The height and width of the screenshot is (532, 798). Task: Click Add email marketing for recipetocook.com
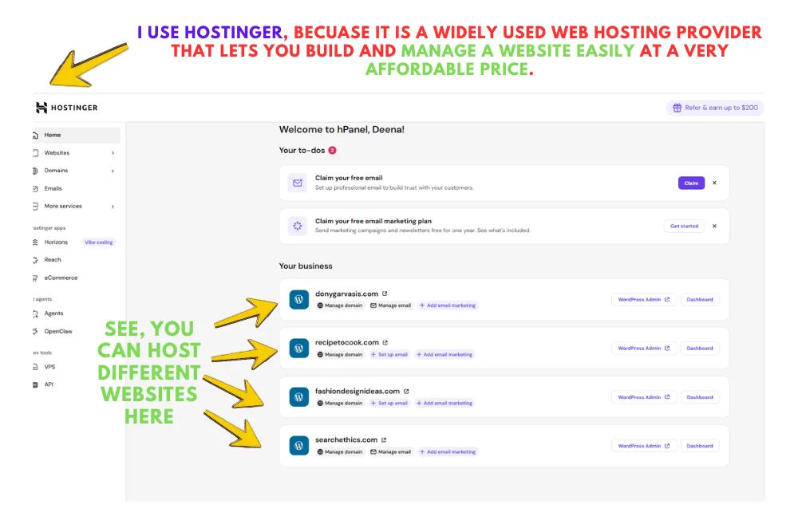tap(444, 354)
